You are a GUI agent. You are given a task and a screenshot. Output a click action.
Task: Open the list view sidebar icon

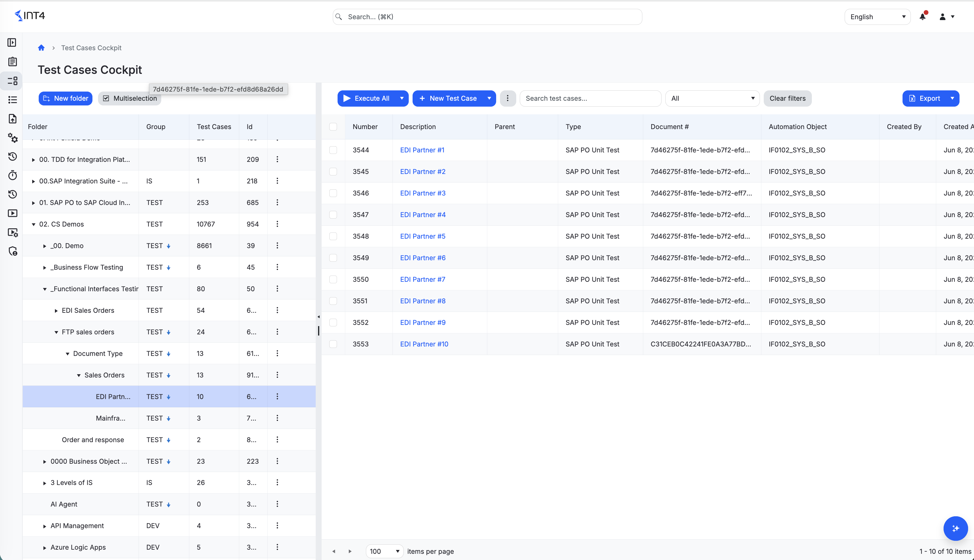pos(12,100)
